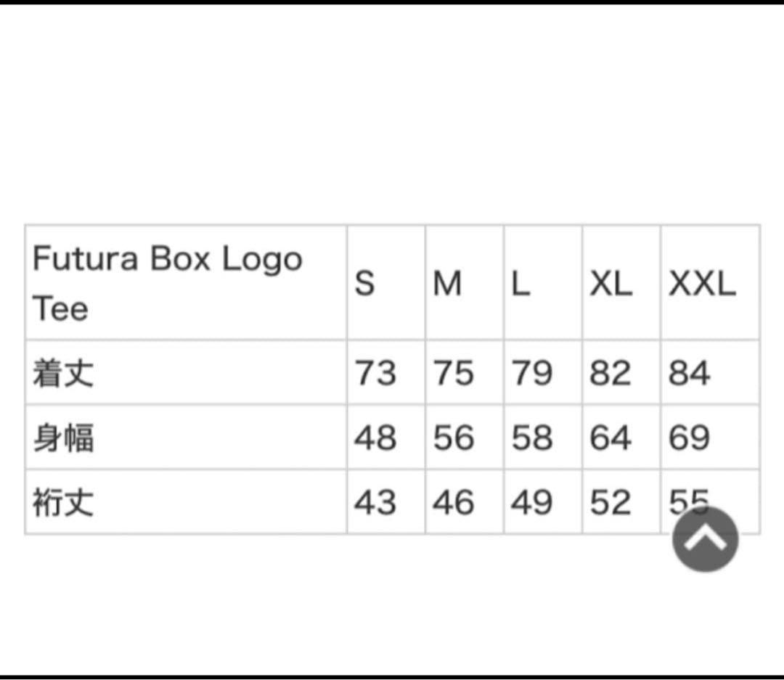Click the 着丈 value 84 for size XXL
This screenshot has width=784, height=680.
tap(689, 374)
